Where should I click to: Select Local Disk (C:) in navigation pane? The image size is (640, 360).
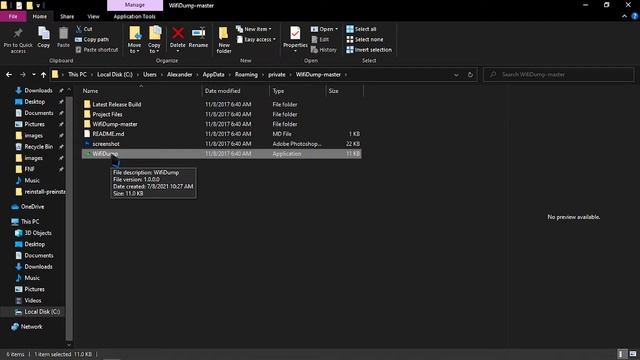pyautogui.click(x=42, y=311)
